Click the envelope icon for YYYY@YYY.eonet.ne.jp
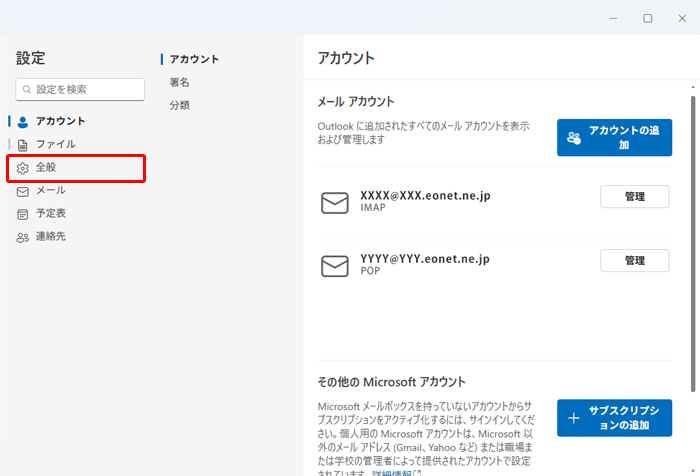Image resolution: width=700 pixels, height=476 pixels. tap(334, 266)
